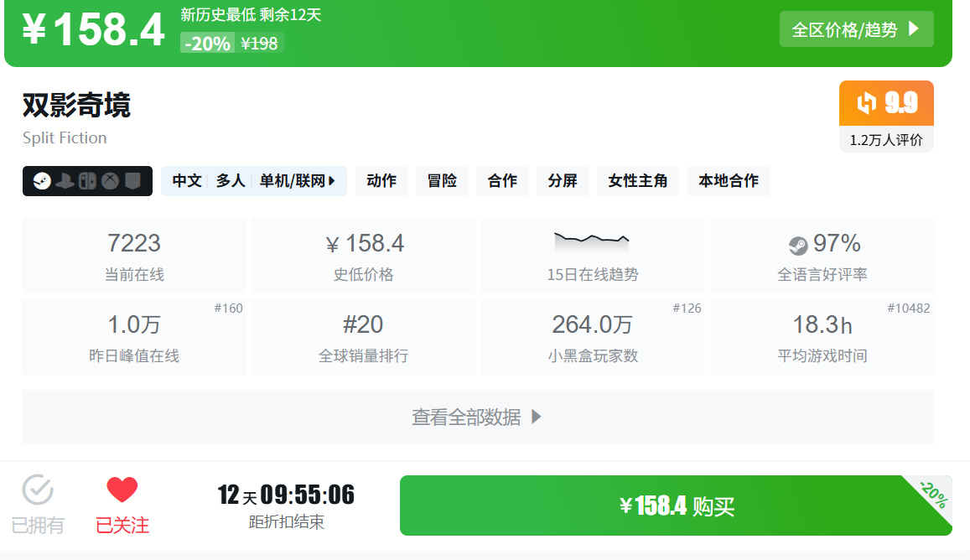Click the #160 rank label
The image size is (970, 560).
click(x=228, y=309)
